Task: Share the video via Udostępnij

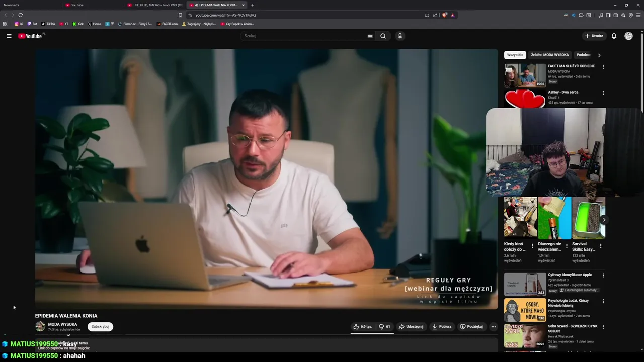Action: click(x=411, y=326)
